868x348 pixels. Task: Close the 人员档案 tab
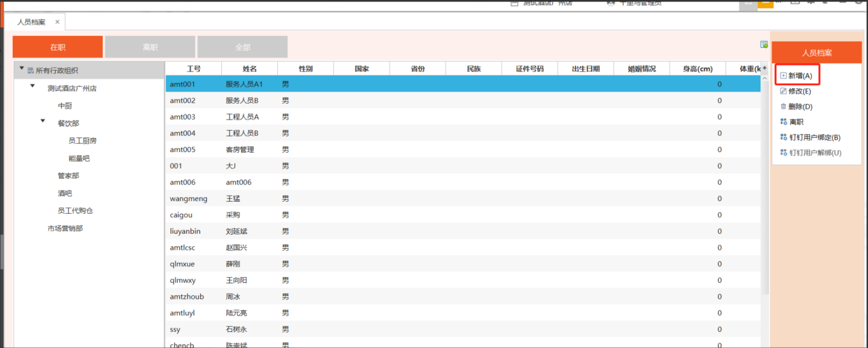(57, 22)
